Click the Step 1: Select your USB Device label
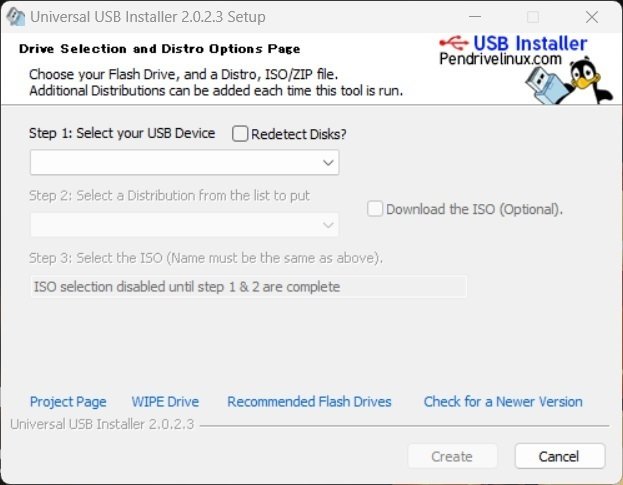Image resolution: width=623 pixels, height=485 pixels. (x=122, y=133)
